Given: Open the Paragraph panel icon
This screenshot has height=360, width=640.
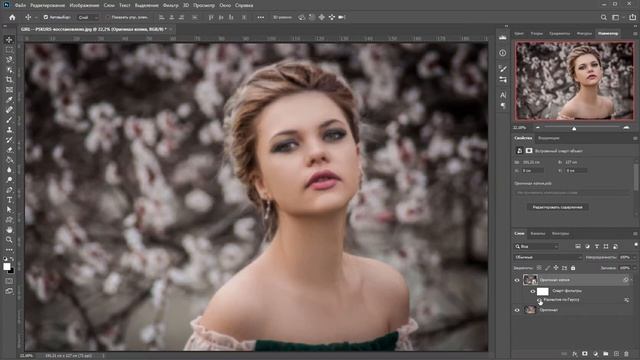Looking at the screenshot, I should (503, 105).
